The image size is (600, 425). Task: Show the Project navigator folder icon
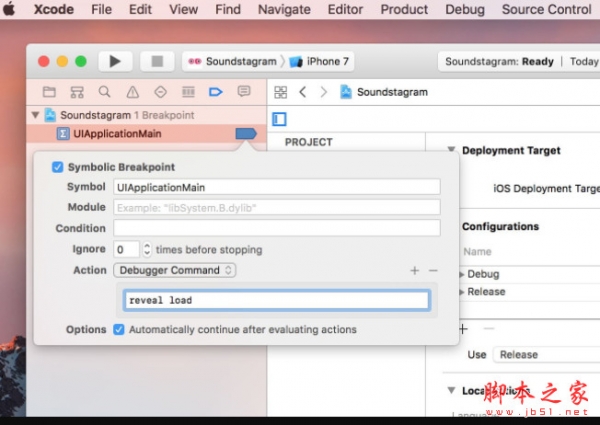coord(49,92)
